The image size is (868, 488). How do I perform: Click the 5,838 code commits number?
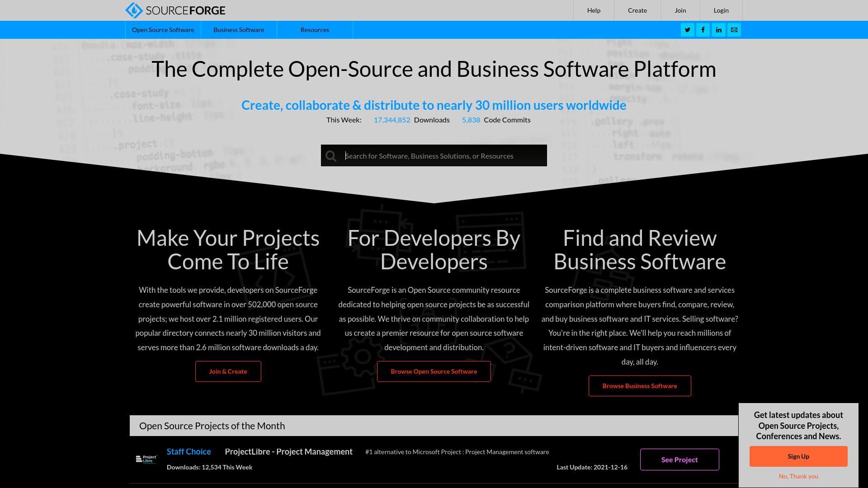[471, 120]
